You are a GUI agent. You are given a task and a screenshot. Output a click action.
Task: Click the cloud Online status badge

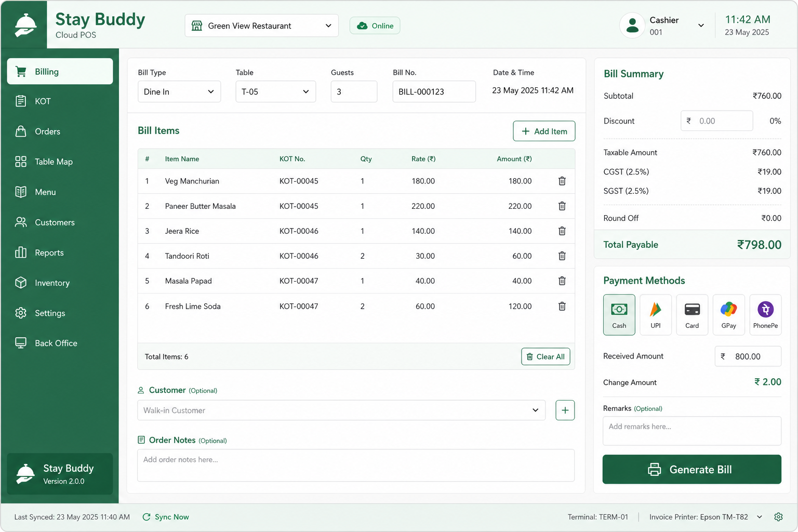pos(375,25)
